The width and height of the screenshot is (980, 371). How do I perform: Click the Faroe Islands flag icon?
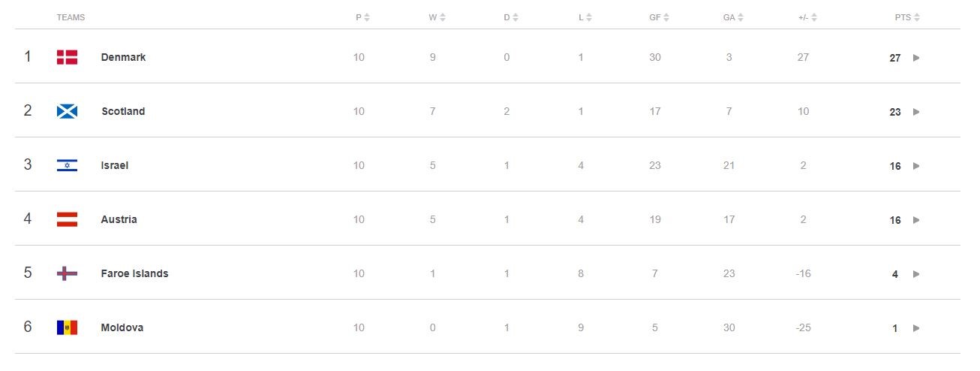[67, 273]
